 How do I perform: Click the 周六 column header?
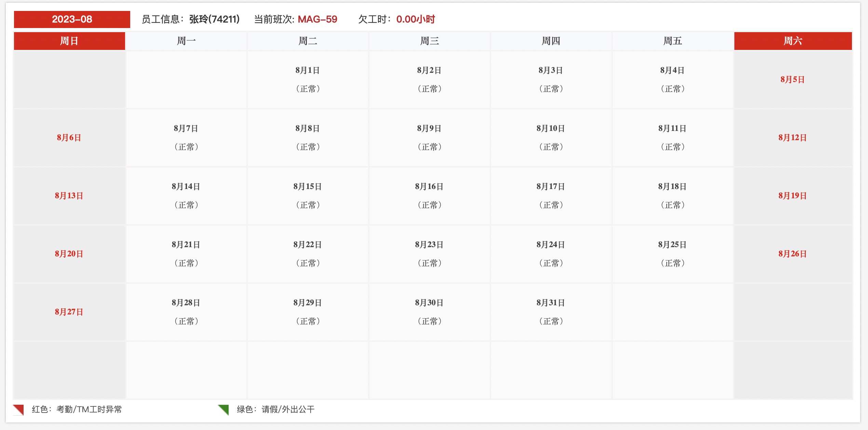click(793, 41)
